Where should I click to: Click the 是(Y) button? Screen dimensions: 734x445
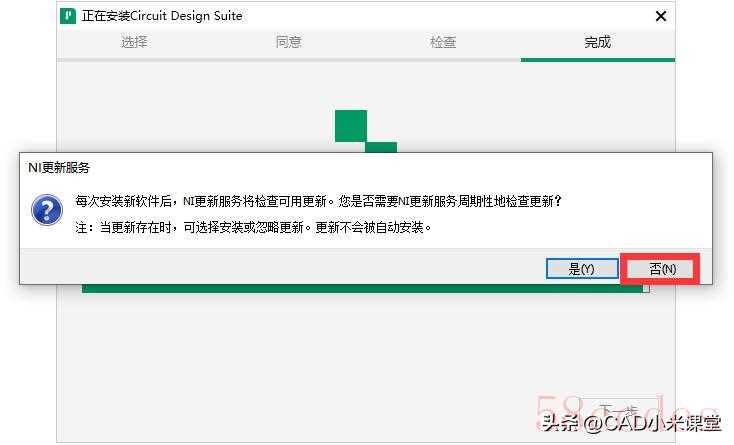(x=582, y=269)
